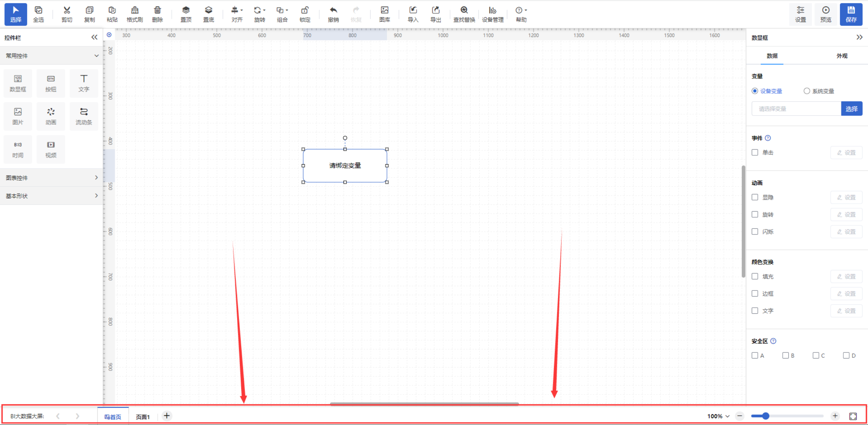Send to back with 置底
Image resolution: width=868 pixels, height=425 pixels.
208,15
